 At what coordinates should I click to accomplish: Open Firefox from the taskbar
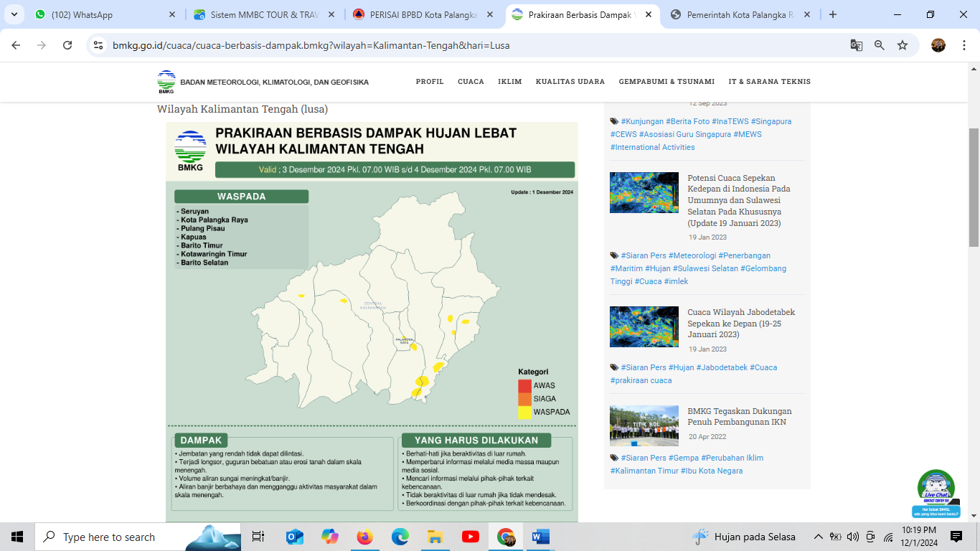pyautogui.click(x=365, y=537)
